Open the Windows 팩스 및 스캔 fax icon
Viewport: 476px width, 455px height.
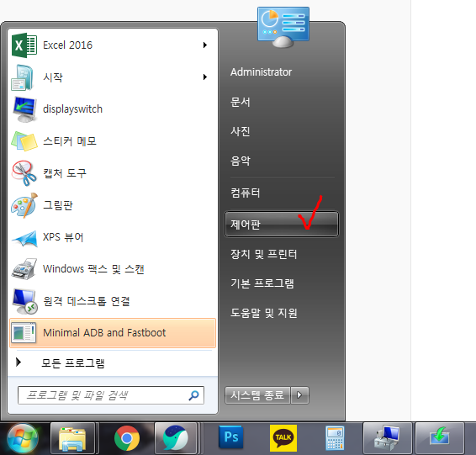[24, 269]
